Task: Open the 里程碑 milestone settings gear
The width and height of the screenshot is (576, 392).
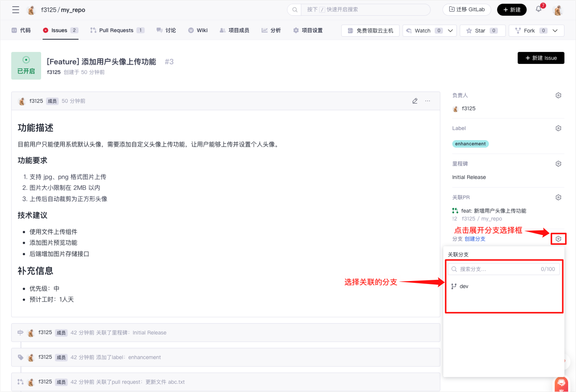Action: pyautogui.click(x=558, y=164)
